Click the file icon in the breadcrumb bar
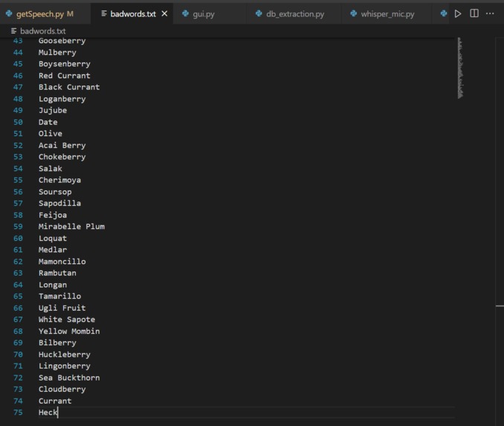This screenshot has width=504, height=426. click(13, 31)
